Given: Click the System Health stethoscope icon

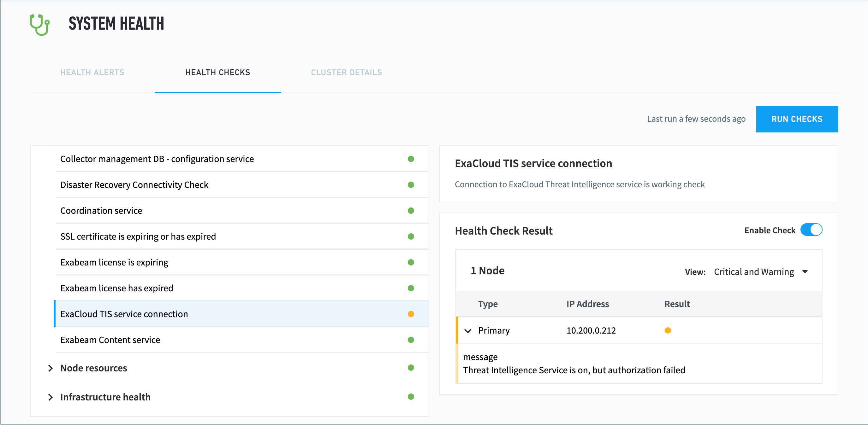Looking at the screenshot, I should 40,25.
